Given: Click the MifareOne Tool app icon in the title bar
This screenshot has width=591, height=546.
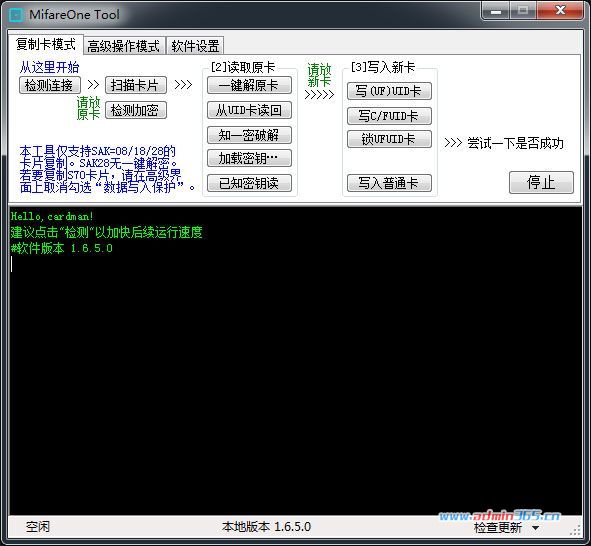Looking at the screenshot, I should tap(17, 15).
